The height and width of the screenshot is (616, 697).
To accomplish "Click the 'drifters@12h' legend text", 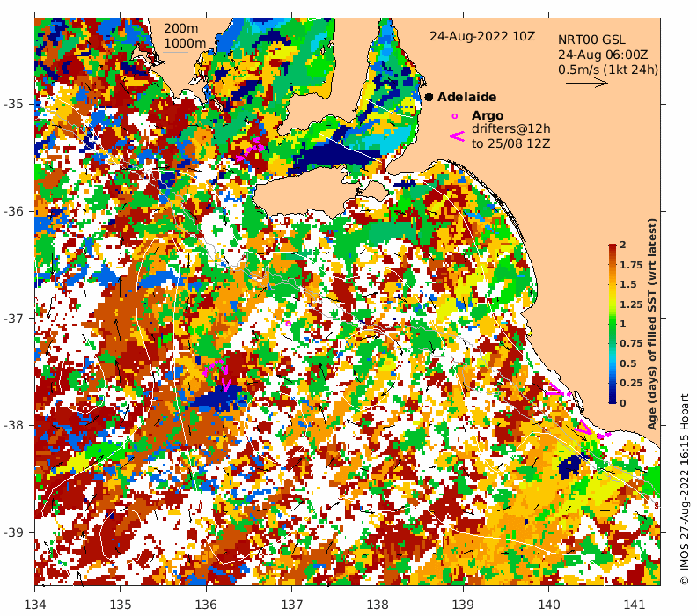I will click(x=510, y=128).
